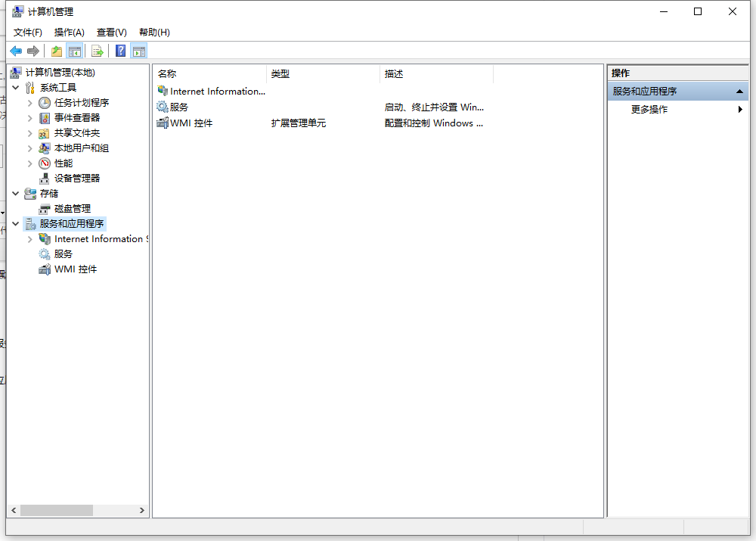Click the blue Back arrow toolbar icon
The image size is (756, 541).
coord(16,51)
